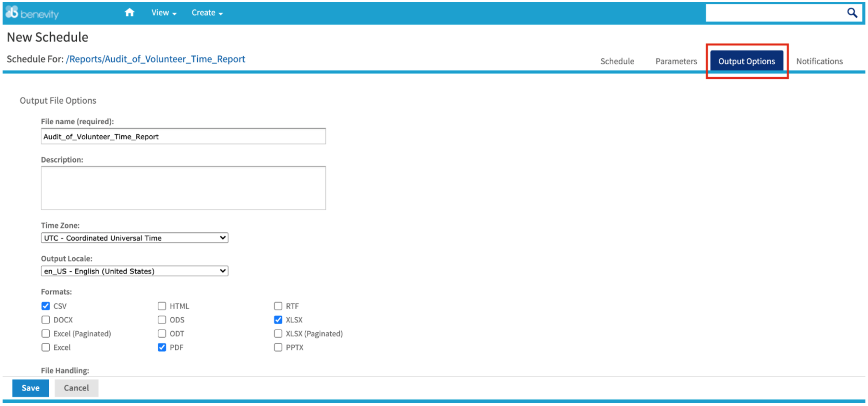Uncheck the XLSX format checkbox
The width and height of the screenshot is (868, 406).
tap(278, 320)
